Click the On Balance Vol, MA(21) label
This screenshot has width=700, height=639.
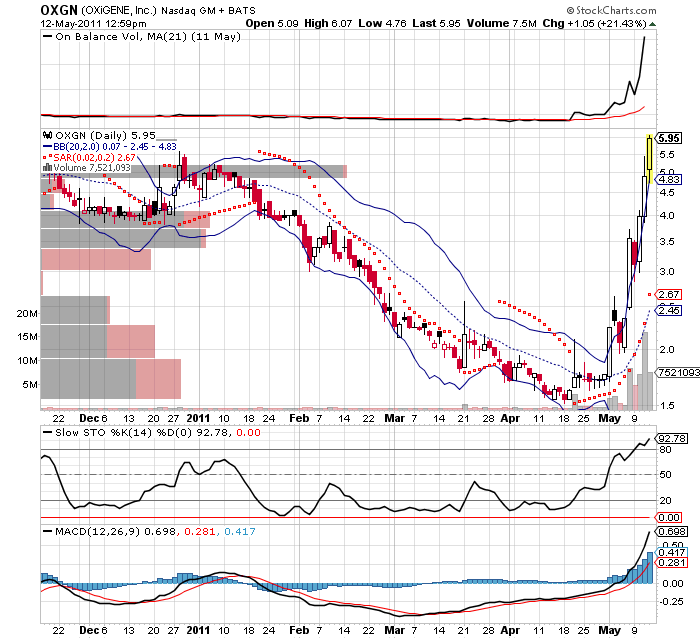coord(148,37)
